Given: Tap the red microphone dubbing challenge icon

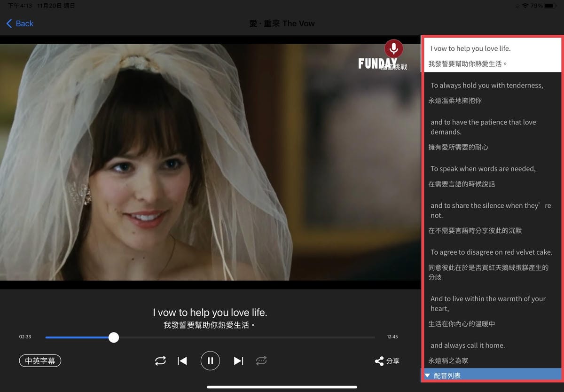Looking at the screenshot, I should coord(393,48).
